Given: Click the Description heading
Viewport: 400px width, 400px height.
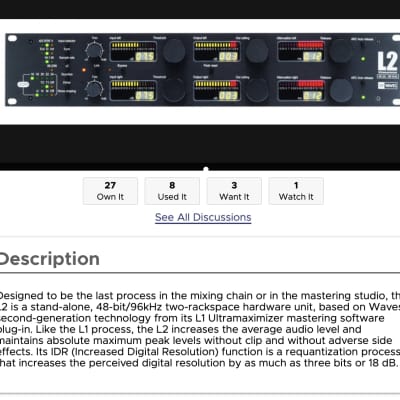Looking at the screenshot, I should click(49, 259).
